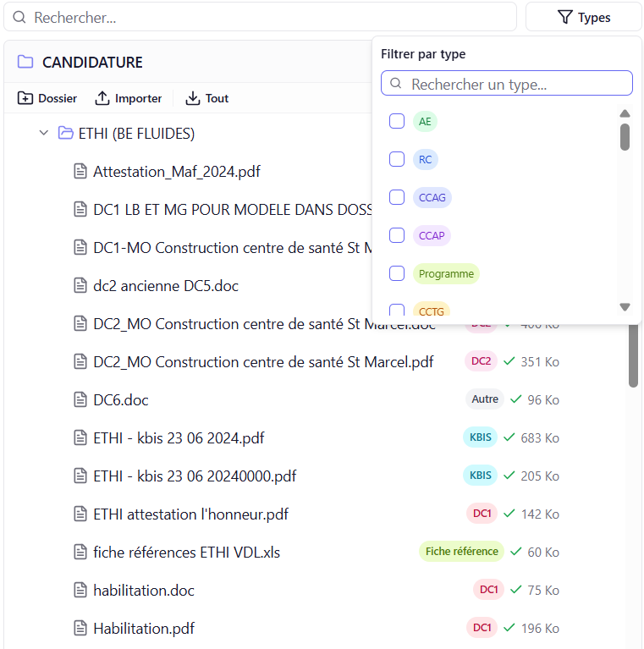Select the RC type badge
The width and height of the screenshot is (644, 649).
pos(426,160)
